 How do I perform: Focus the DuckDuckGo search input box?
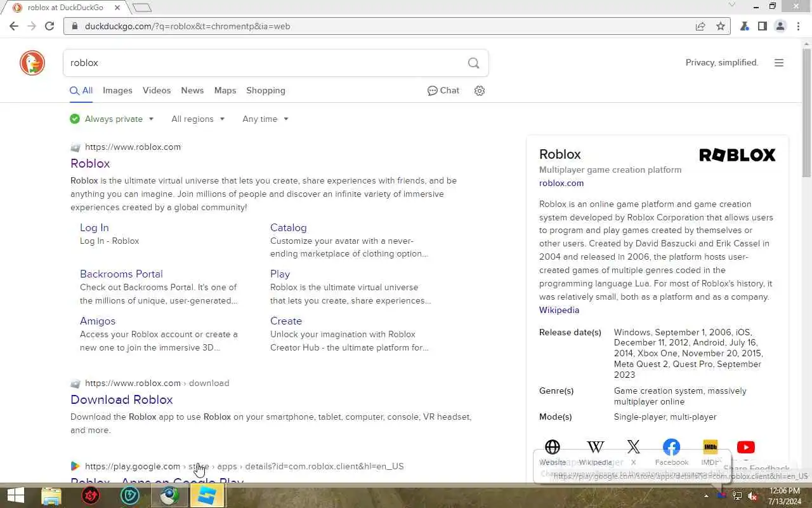(x=265, y=63)
